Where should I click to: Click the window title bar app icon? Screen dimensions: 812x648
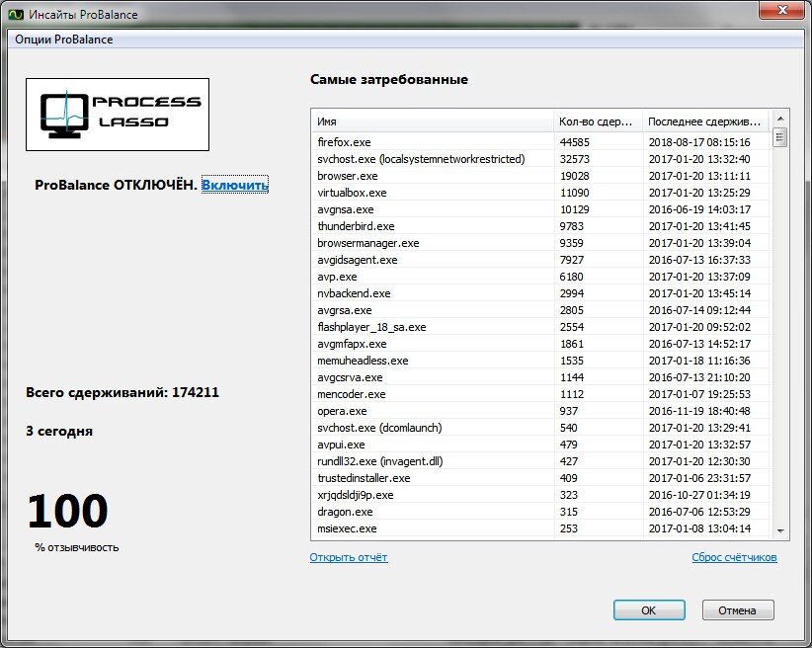[16, 15]
